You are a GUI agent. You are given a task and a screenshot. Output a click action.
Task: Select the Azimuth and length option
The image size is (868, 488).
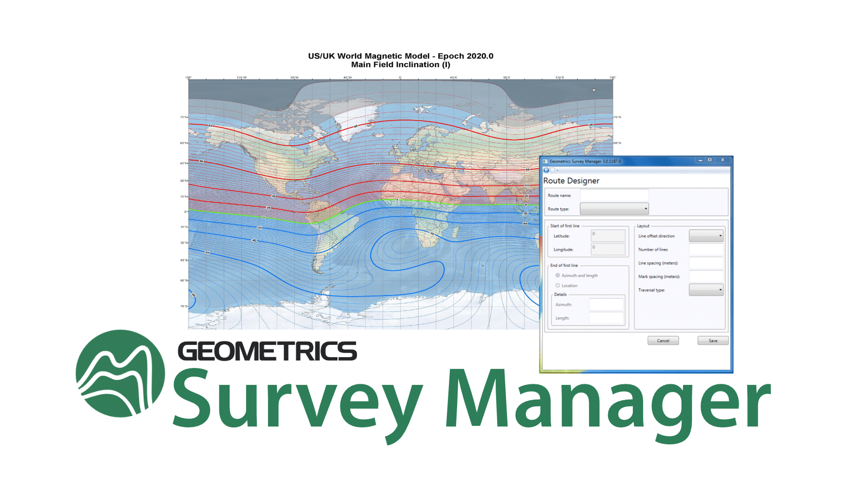(x=557, y=276)
